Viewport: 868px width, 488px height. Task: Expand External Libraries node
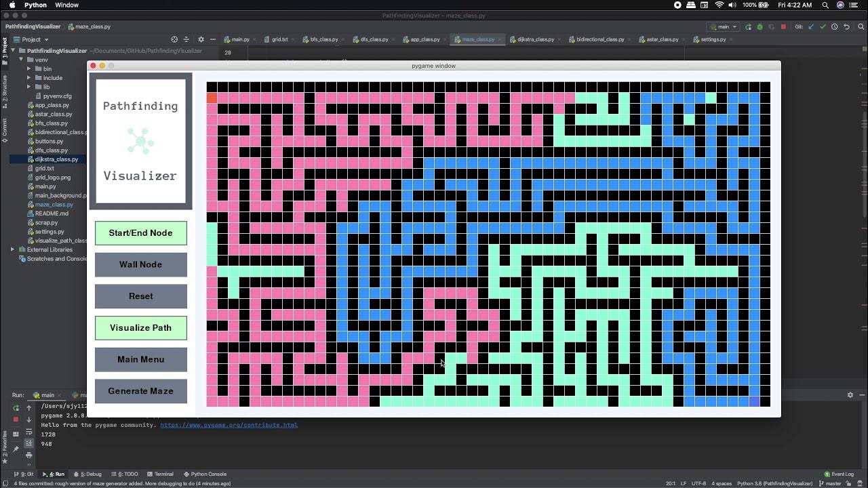(x=12, y=249)
